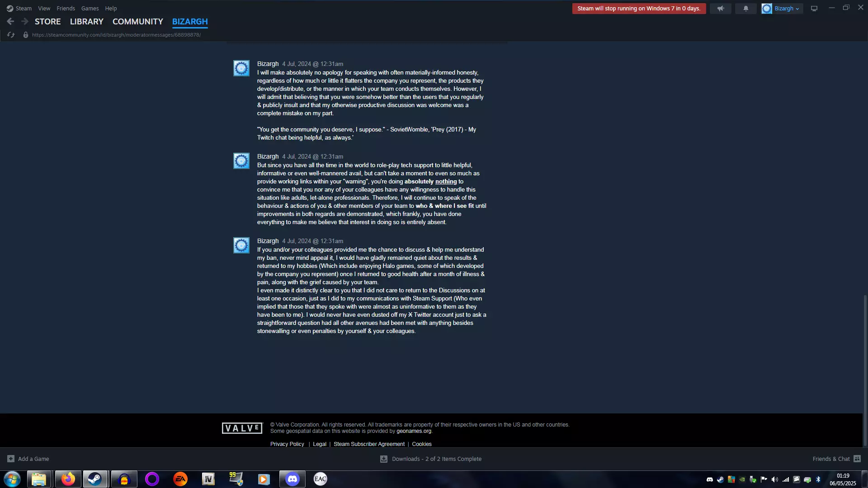
Task: Click the Big Picture mode monitor icon
Action: click(814, 9)
